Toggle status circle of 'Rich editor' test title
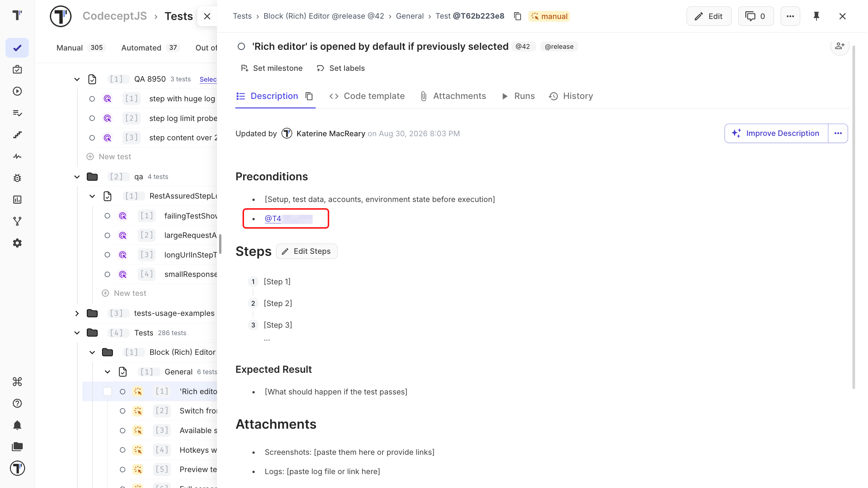 (x=241, y=46)
